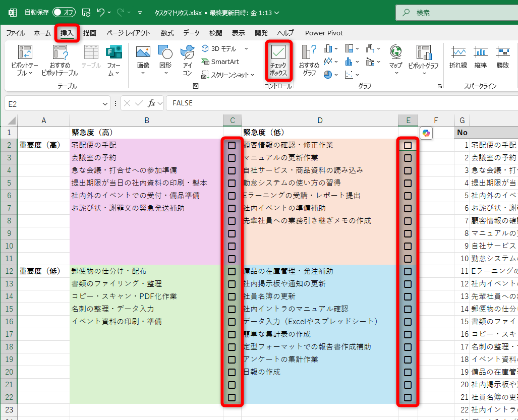518x420 pixels.
Task: Insert a column or bar chart
Action: (x=328, y=49)
